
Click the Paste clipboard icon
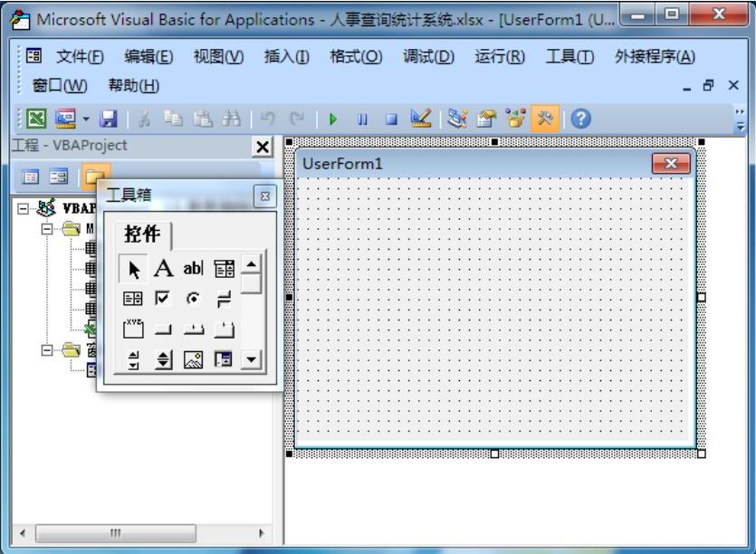(203, 119)
